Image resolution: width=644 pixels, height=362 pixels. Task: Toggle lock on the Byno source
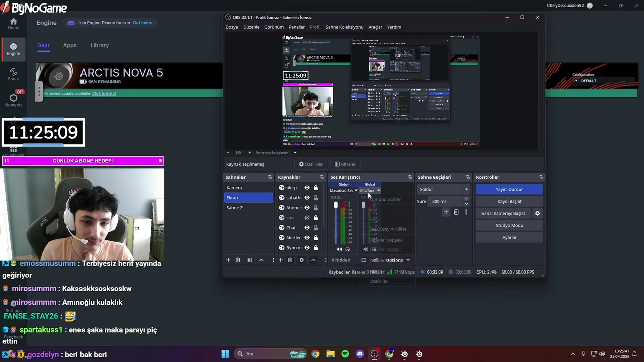316,248
